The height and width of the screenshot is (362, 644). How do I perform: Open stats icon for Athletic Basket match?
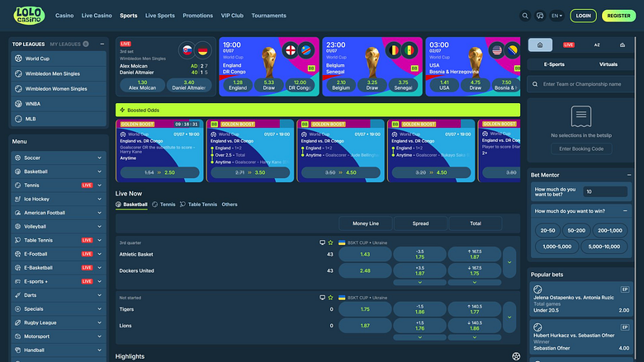pos(322,242)
